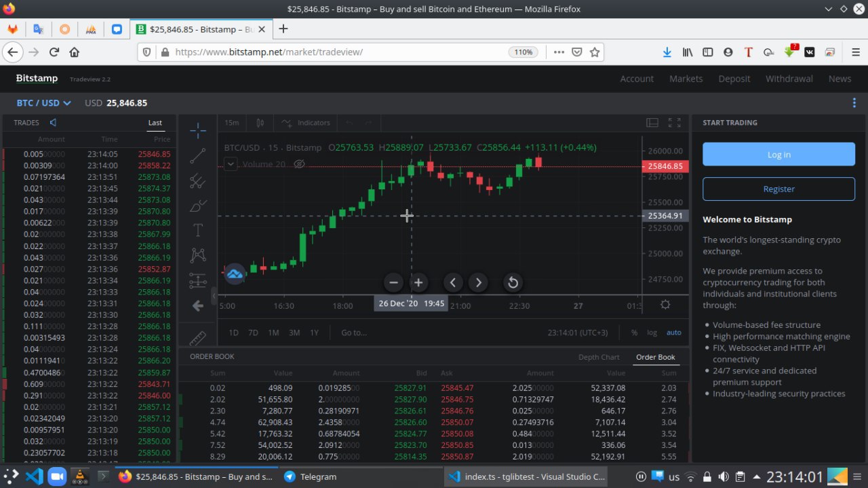Screen dimensions: 868x488
Task: Set chart range to 1Y
Action: [x=314, y=333]
